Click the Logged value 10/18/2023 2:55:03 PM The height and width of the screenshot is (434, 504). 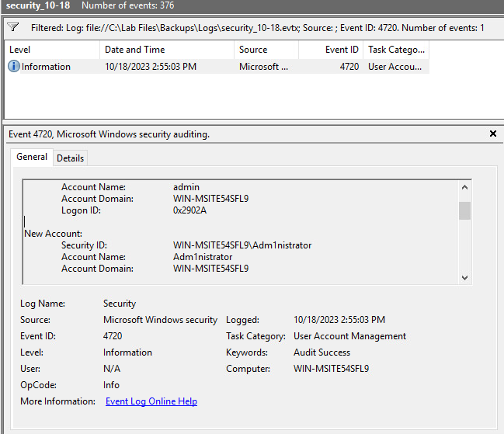(339, 320)
